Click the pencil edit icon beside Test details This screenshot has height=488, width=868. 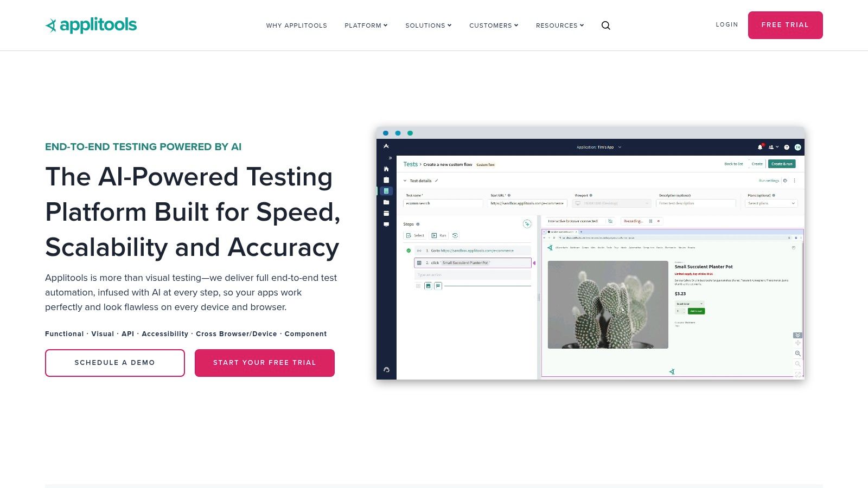(437, 181)
